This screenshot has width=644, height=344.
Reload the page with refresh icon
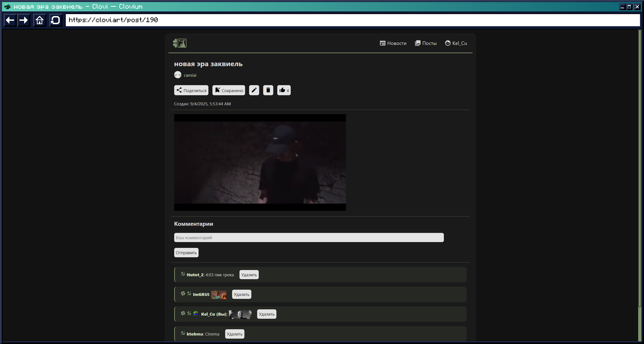[x=55, y=20]
